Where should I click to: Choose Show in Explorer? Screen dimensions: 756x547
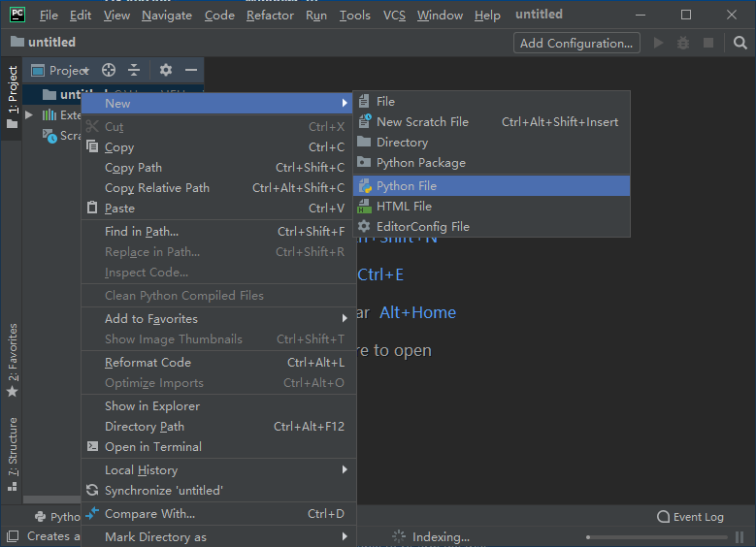[219, 405]
